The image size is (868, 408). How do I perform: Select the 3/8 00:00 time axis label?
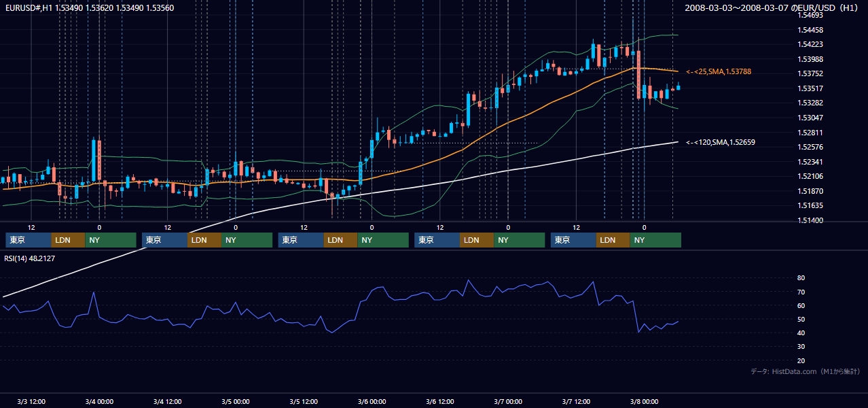[x=645, y=402]
